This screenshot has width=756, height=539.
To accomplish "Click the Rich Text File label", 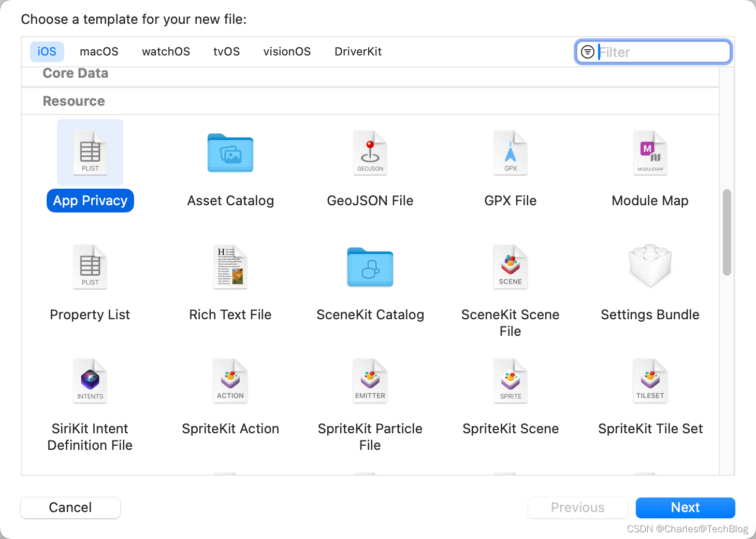I will 230,315.
